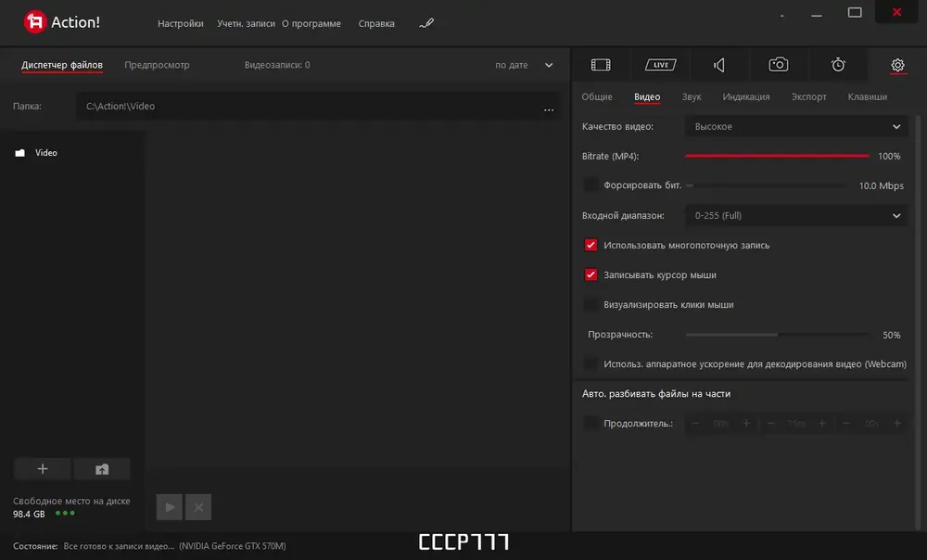Click the Видеозаписи: 0 counter text
Viewport: 927px width, 560px height.
277,65
